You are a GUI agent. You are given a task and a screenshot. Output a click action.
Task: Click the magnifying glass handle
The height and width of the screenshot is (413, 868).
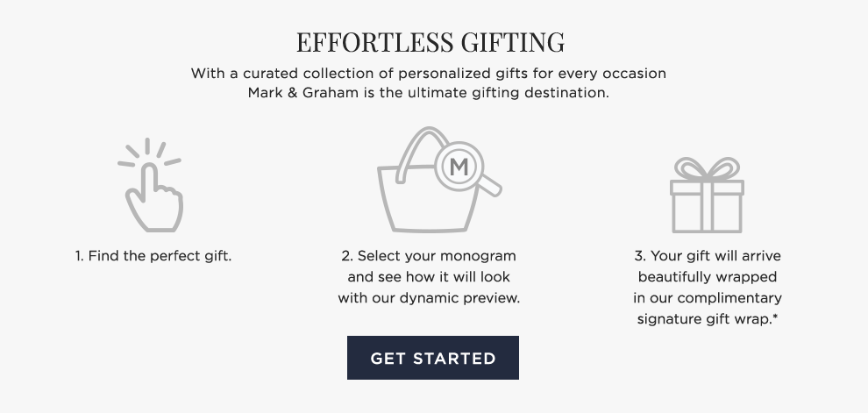pos(489,185)
